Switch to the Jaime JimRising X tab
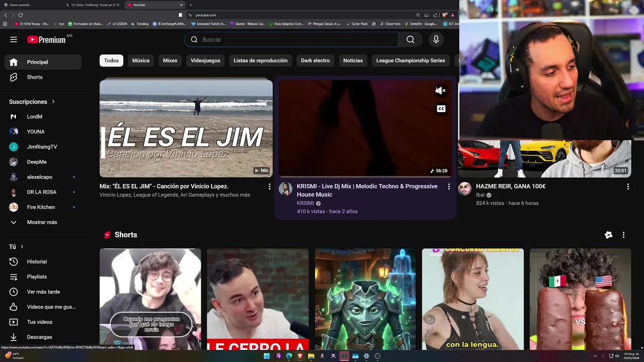Screen dimensions: 644x362 click(x=93, y=5)
